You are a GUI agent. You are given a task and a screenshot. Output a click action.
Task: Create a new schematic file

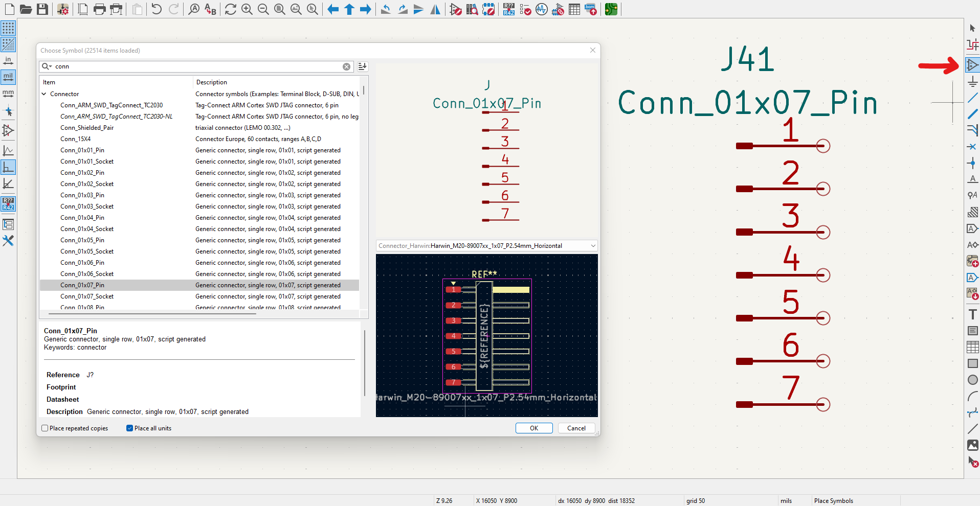point(9,9)
